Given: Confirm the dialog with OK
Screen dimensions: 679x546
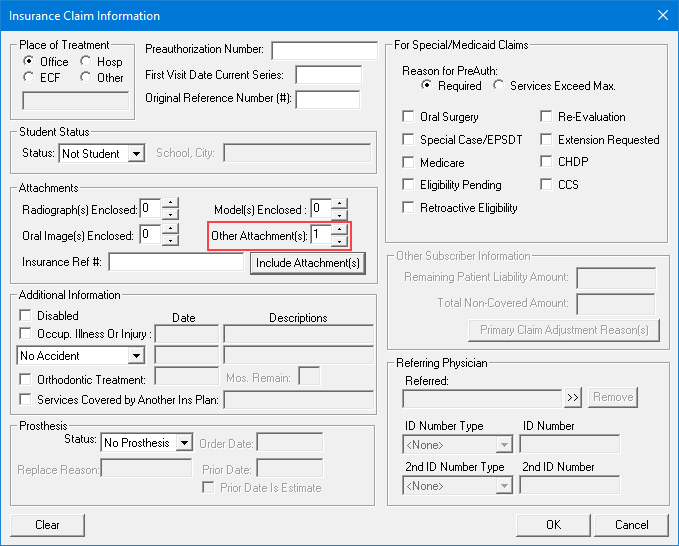Looking at the screenshot, I should click(x=553, y=524).
